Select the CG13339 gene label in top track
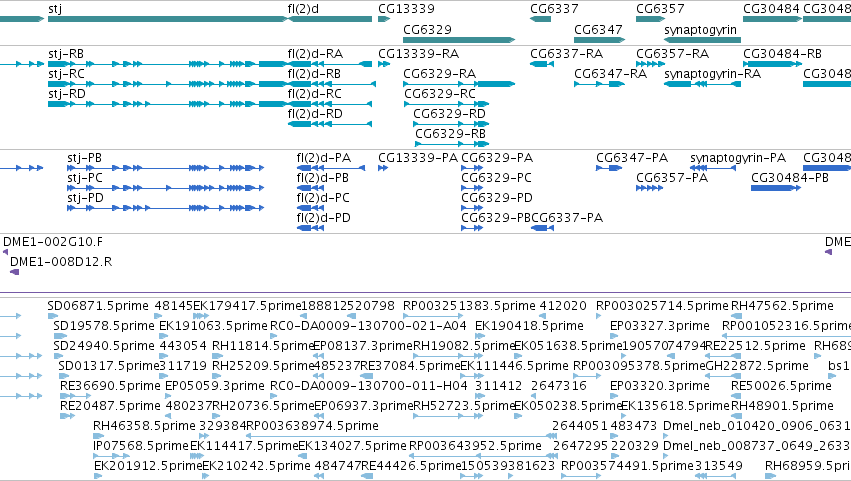This screenshot has width=851, height=481. coord(407,9)
